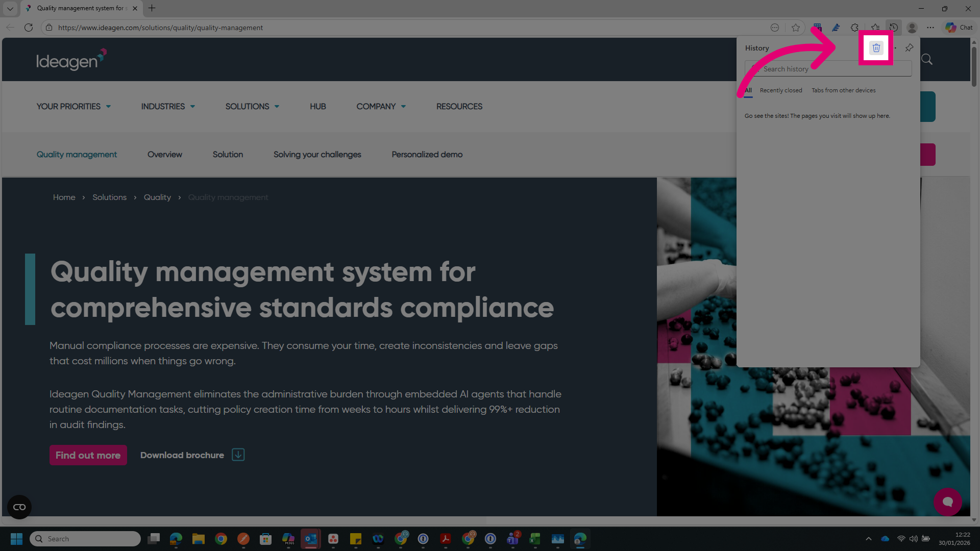Open the Extensions puzzle-piece icon
980x551 pixels.
(x=854, y=28)
